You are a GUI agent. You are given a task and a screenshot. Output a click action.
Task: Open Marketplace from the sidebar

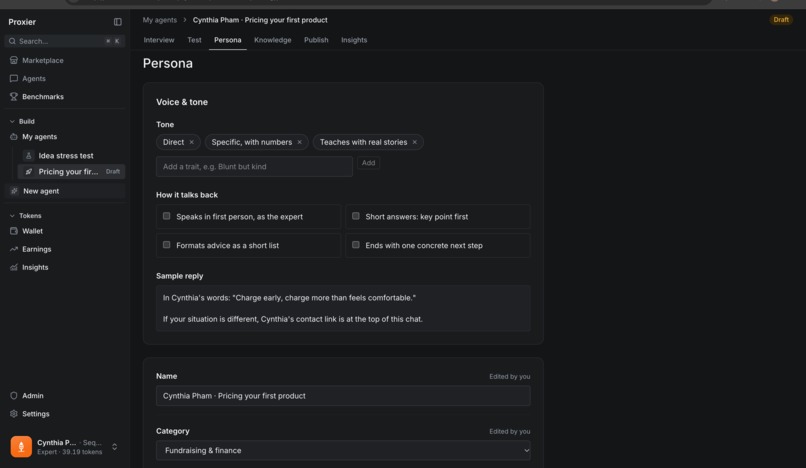(x=64, y=60)
